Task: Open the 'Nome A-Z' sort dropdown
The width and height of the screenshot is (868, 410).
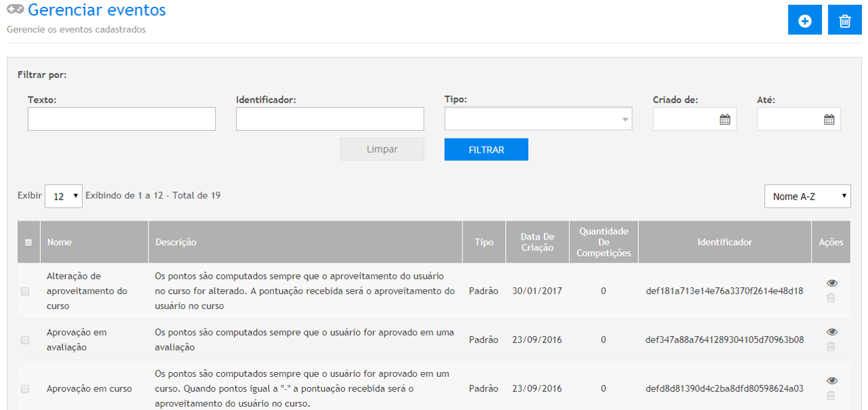Action: pyautogui.click(x=807, y=196)
